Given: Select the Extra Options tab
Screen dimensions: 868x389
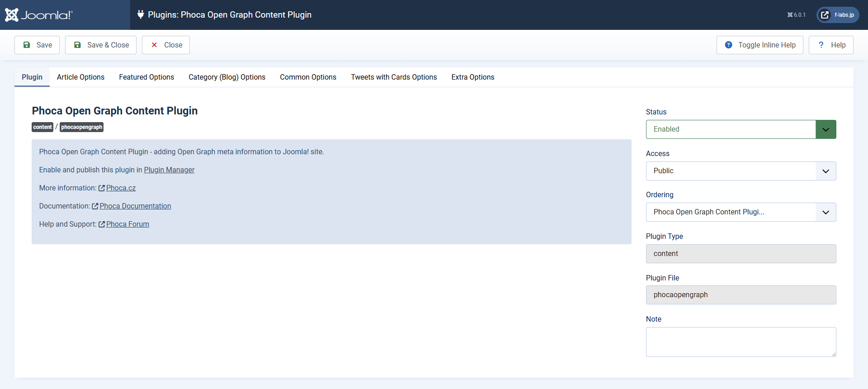Looking at the screenshot, I should point(472,77).
